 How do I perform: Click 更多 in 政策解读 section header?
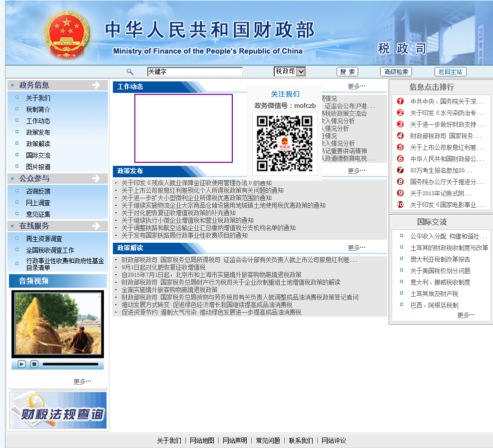[x=357, y=248]
